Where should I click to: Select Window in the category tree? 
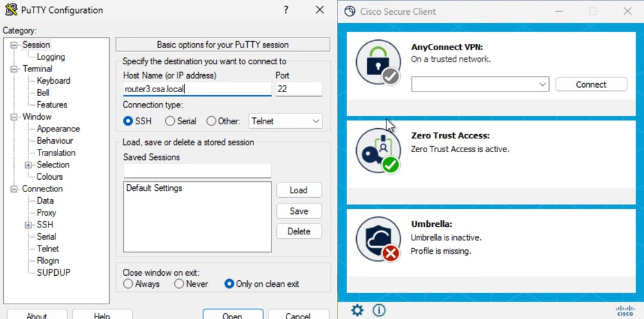pyautogui.click(x=37, y=117)
